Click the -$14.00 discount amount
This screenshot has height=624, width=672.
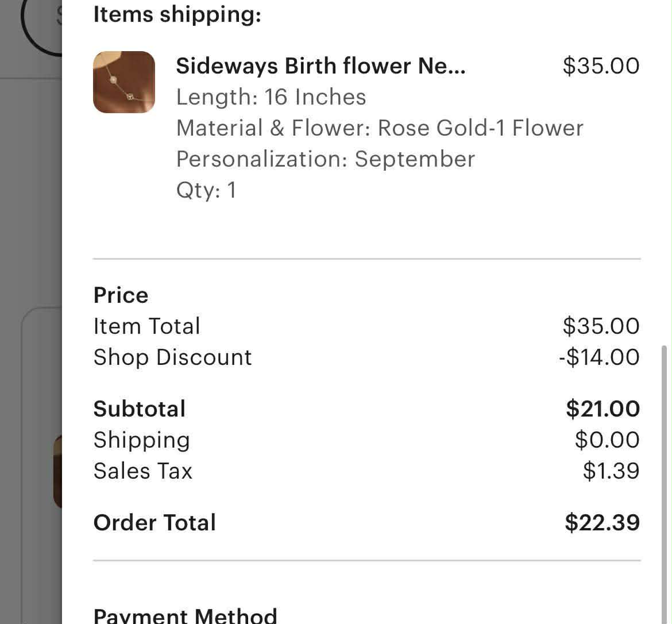(x=599, y=357)
